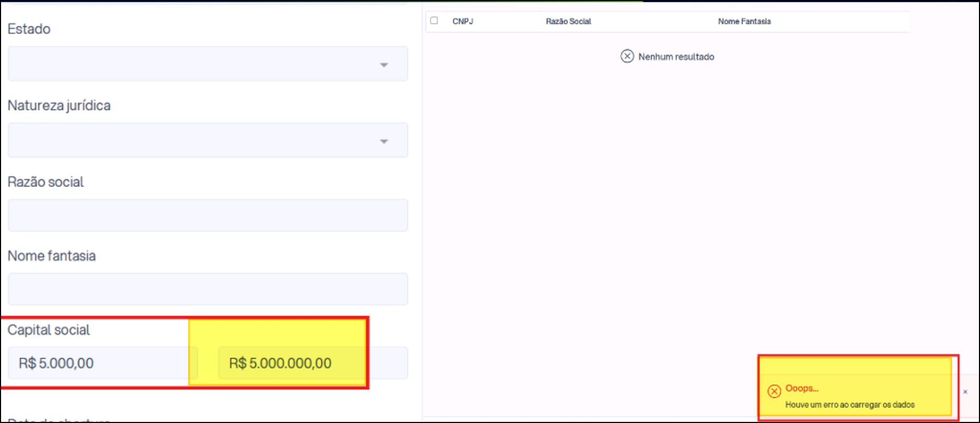This screenshot has height=423, width=980.
Task: Click 'Houve um erro ao carregar os dados' message
Action: coord(850,405)
